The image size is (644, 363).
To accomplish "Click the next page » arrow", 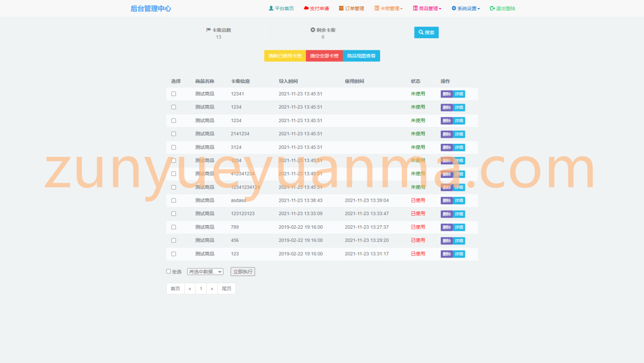I will tap(212, 289).
